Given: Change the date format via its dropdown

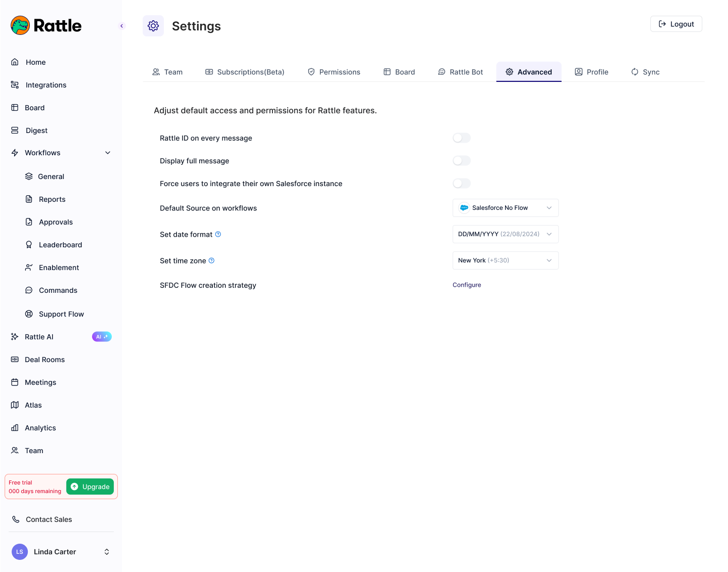Looking at the screenshot, I should 505,234.
